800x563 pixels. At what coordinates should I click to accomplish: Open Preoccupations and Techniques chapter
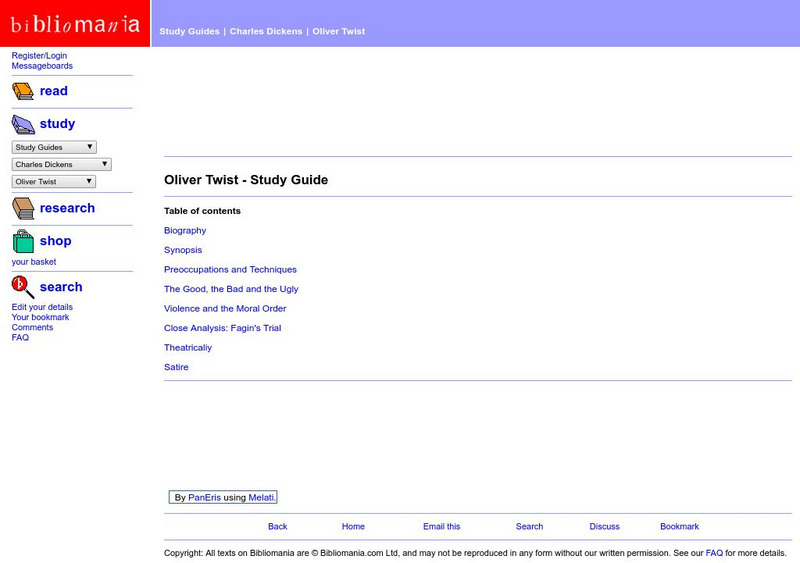(x=230, y=269)
